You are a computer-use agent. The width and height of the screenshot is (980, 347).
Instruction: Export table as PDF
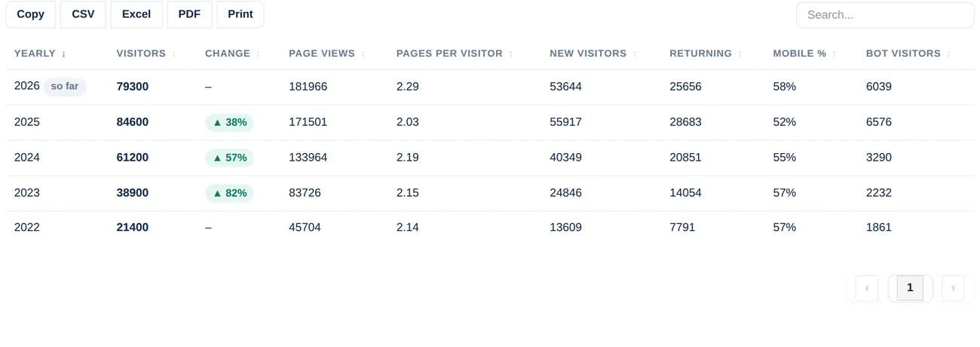pos(189,14)
